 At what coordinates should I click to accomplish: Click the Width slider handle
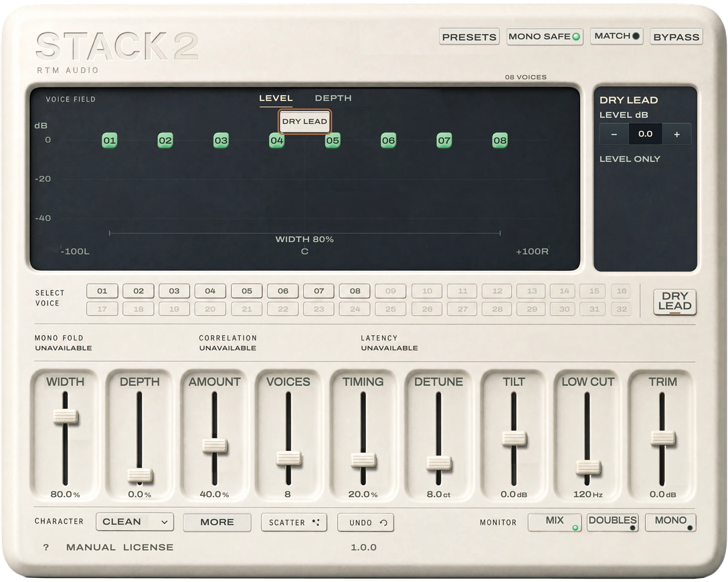[x=66, y=416]
